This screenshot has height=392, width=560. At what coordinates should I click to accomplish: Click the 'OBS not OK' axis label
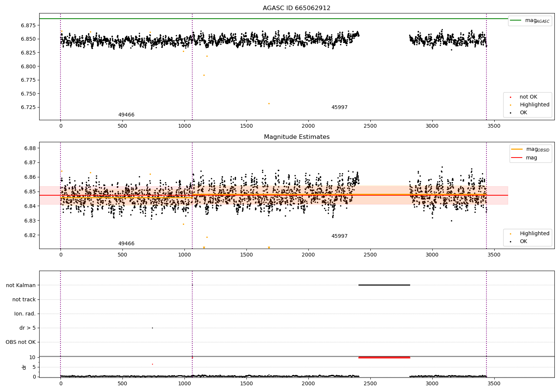pyautogui.click(x=21, y=342)
